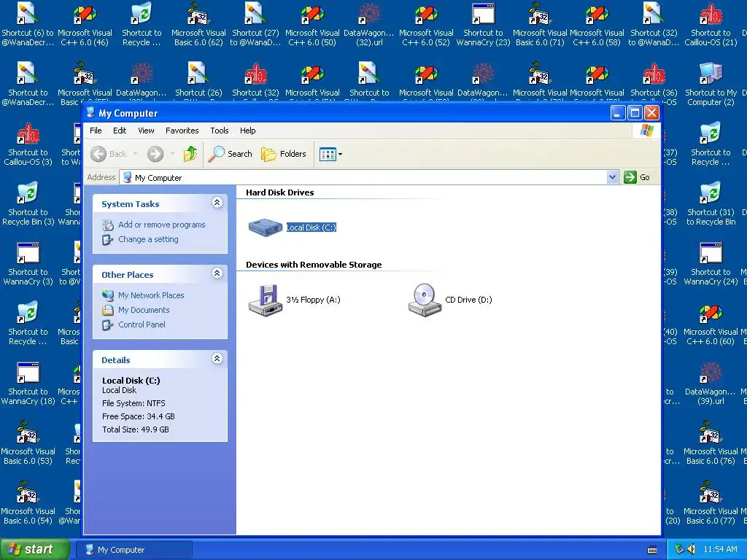The width and height of the screenshot is (747, 560).
Task: Select Shortcut to WannaCry (3) desktop icon
Action: pyautogui.click(x=28, y=264)
